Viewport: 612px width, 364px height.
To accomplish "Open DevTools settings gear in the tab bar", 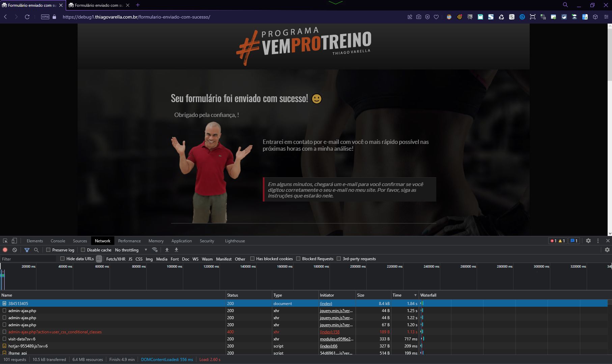I will (x=588, y=241).
